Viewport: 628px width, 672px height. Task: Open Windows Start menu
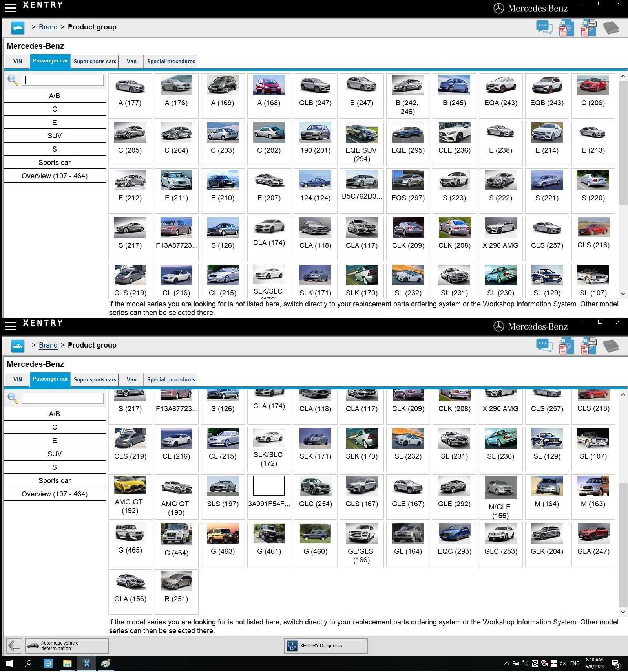(9, 663)
